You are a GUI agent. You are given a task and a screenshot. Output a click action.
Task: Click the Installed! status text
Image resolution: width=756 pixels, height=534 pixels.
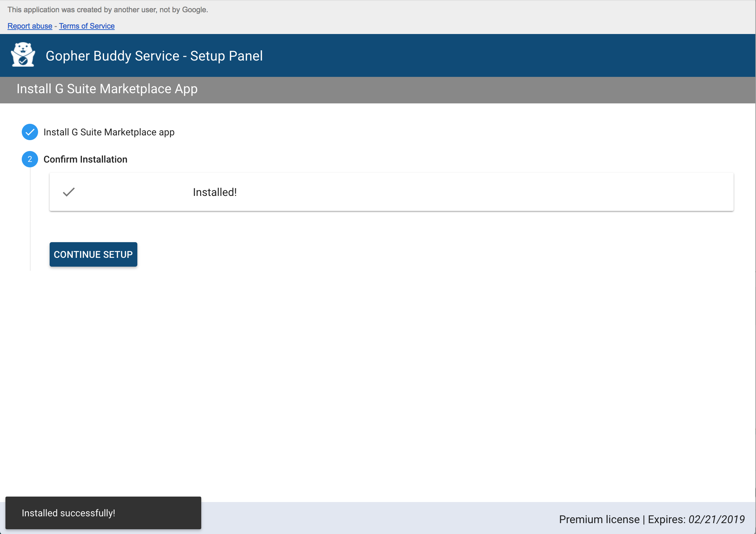point(215,192)
